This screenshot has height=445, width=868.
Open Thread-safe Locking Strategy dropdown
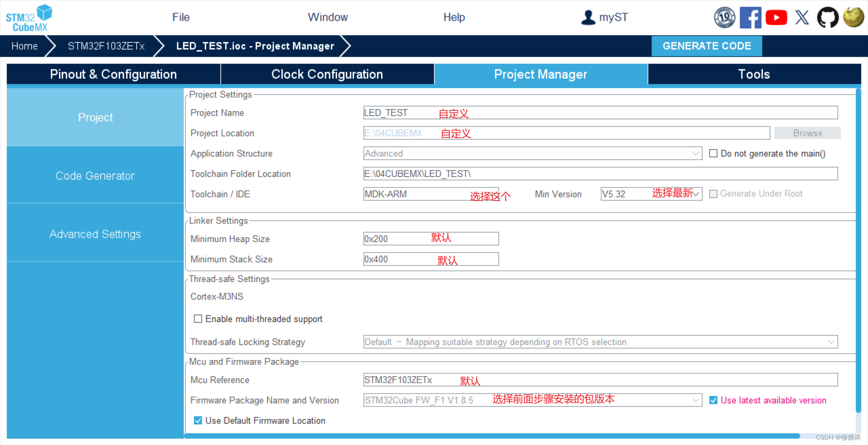(x=600, y=342)
